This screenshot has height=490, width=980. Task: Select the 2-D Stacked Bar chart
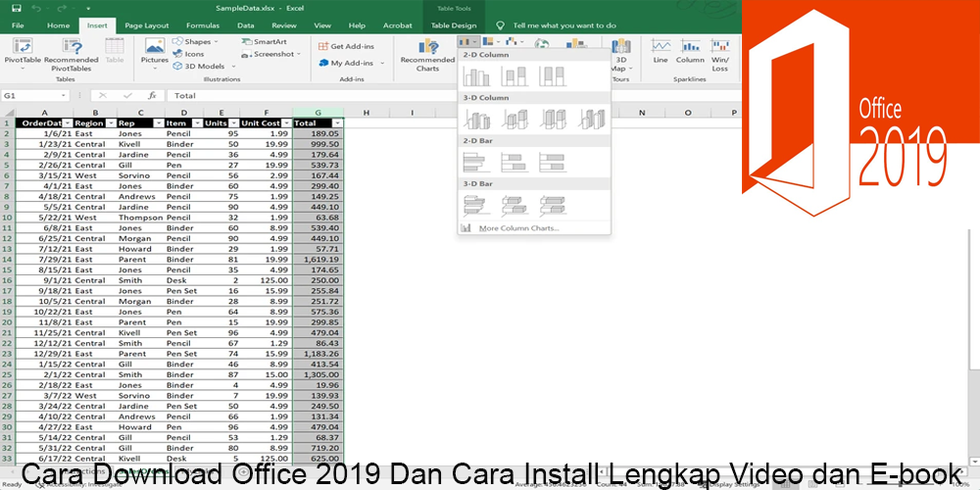point(514,162)
